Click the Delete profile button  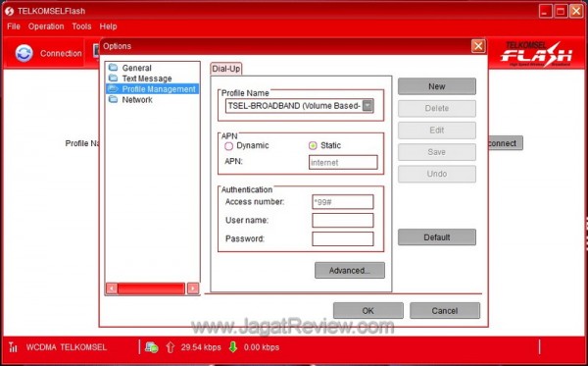pyautogui.click(x=437, y=109)
